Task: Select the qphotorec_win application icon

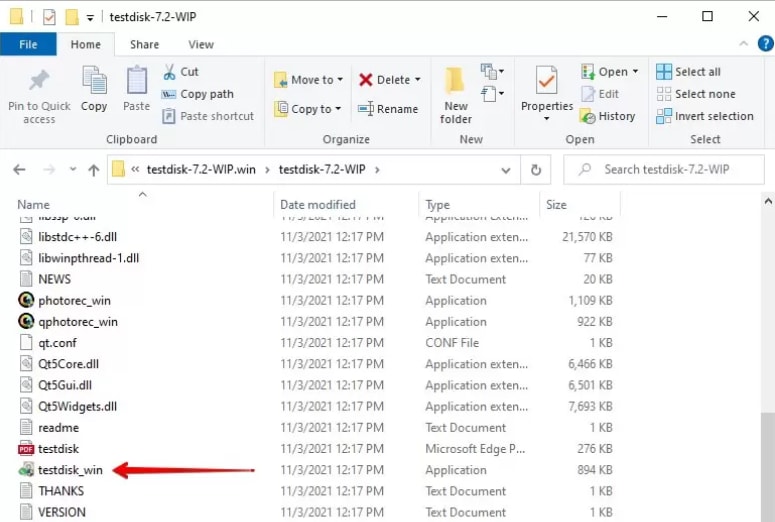Action: pyautogui.click(x=26, y=321)
